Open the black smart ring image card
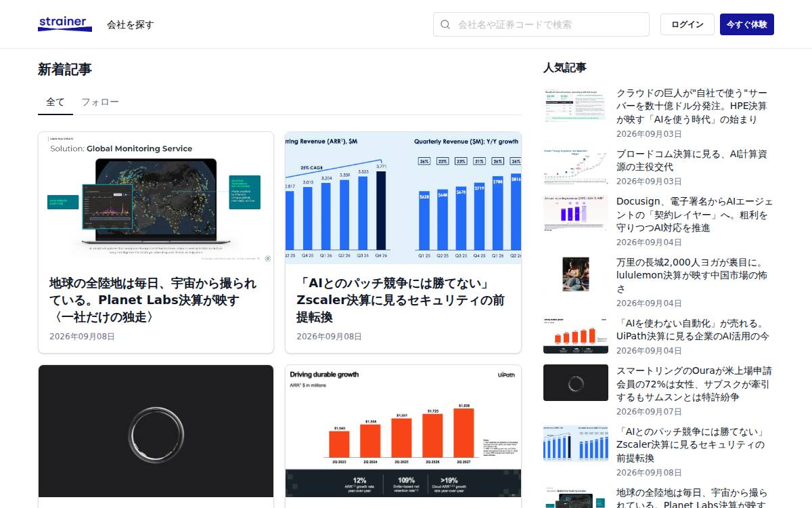 (x=156, y=431)
